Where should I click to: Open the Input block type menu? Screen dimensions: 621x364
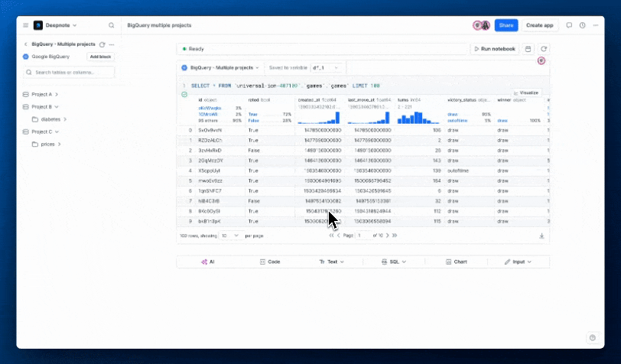[x=518, y=262]
